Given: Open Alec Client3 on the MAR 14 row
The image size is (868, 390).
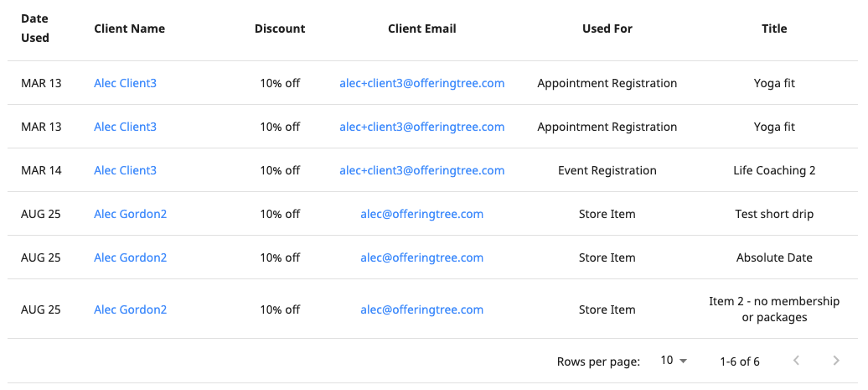Looking at the screenshot, I should (x=125, y=170).
